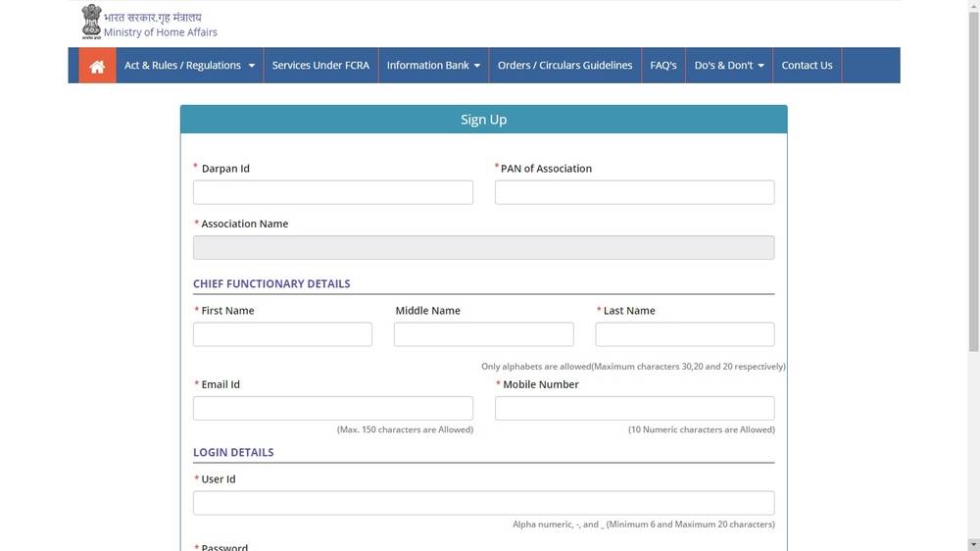Viewport: 980px width, 551px height.
Task: Select Contact Us in the navbar
Action: (807, 66)
